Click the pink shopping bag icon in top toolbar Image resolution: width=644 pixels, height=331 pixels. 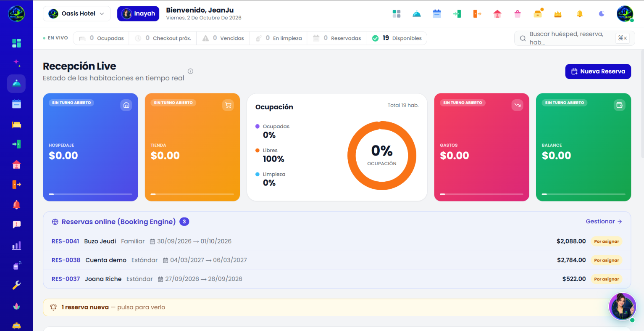518,14
